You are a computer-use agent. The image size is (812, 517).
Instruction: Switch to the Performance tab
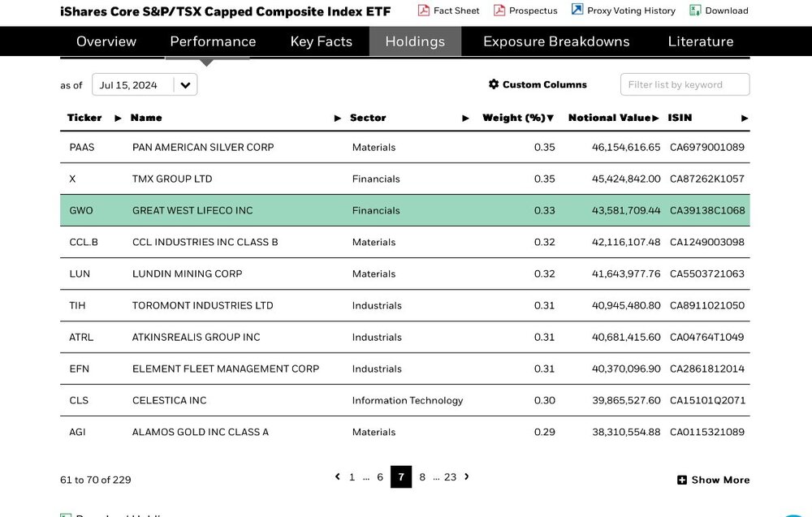tap(213, 41)
